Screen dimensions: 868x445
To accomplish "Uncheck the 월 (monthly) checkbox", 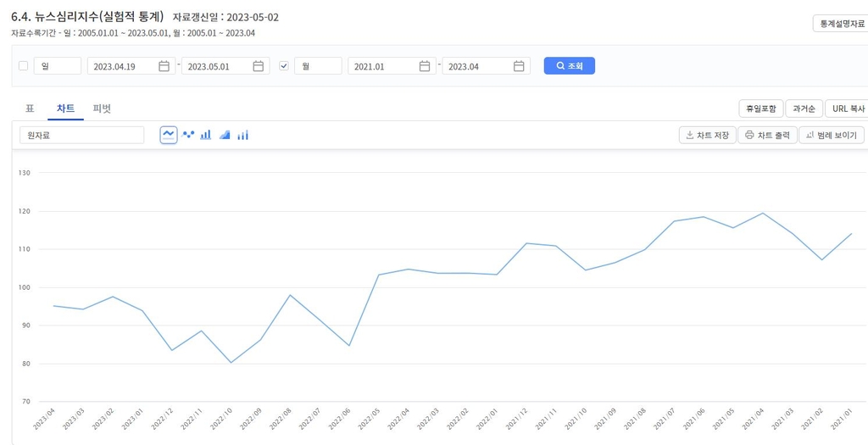I will [x=284, y=66].
